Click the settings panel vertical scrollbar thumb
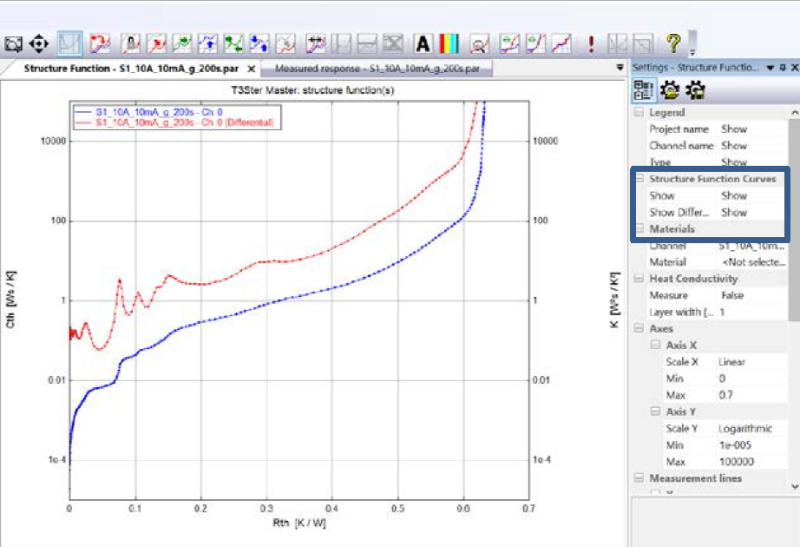Image resolution: width=800 pixels, height=547 pixels. coord(794,220)
